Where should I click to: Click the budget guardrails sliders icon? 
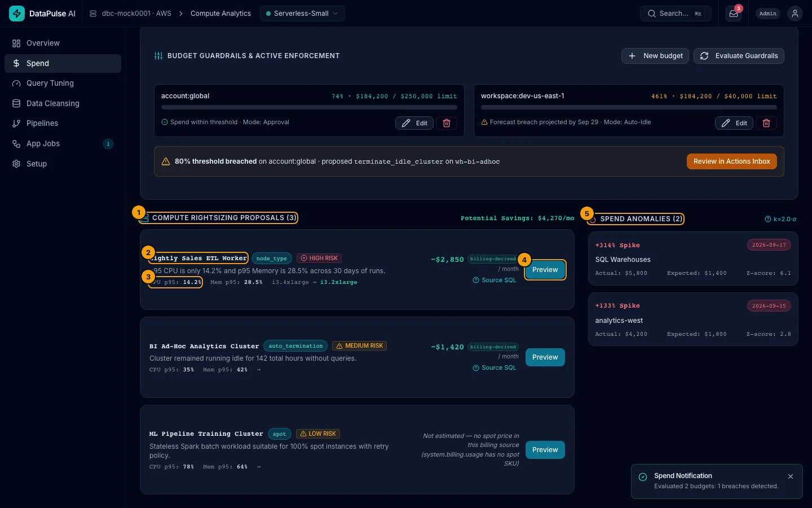(x=158, y=56)
